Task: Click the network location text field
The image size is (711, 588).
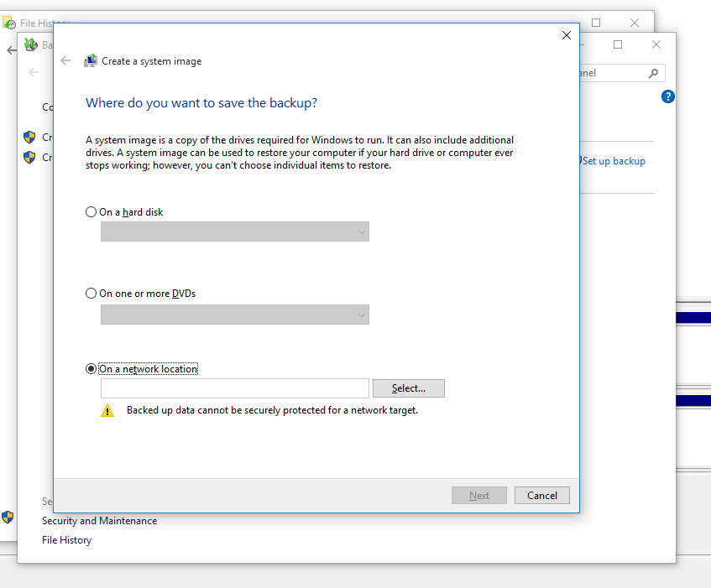Action: (235, 388)
